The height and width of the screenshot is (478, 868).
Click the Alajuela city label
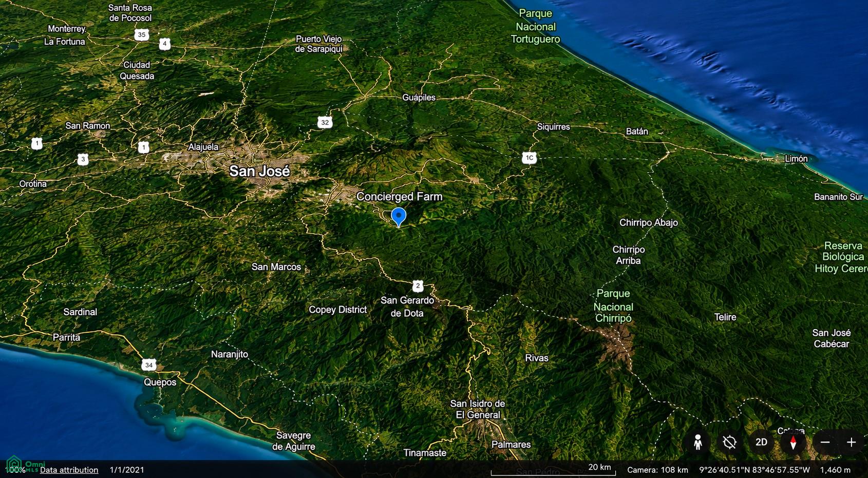point(203,147)
